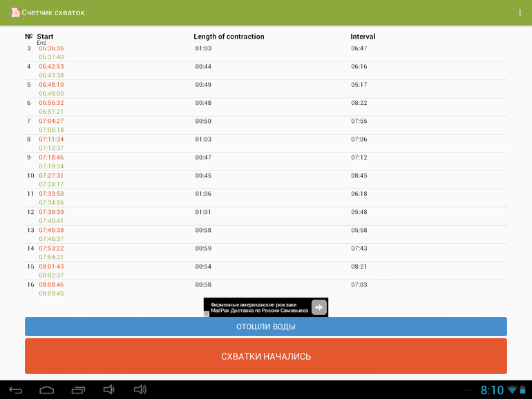532x399 pixels.
Task: Tap the Wi-Fi signal status icon
Action: [x=512, y=390]
